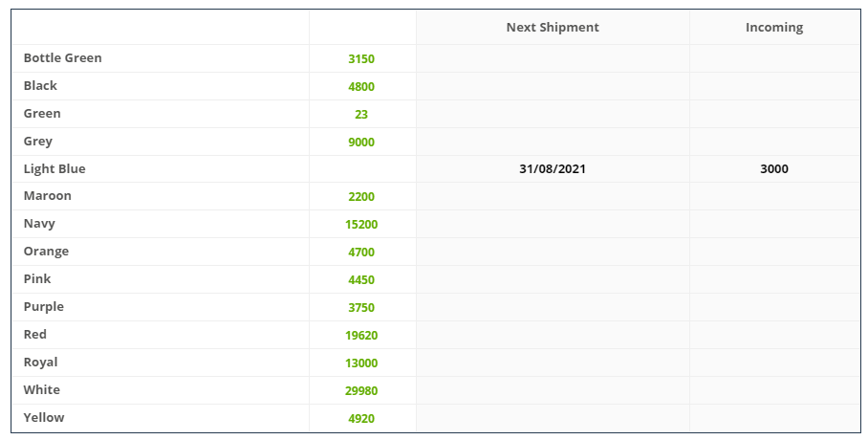The image size is (868, 440).
Task: Click Red stock value 19620
Action: (361, 336)
